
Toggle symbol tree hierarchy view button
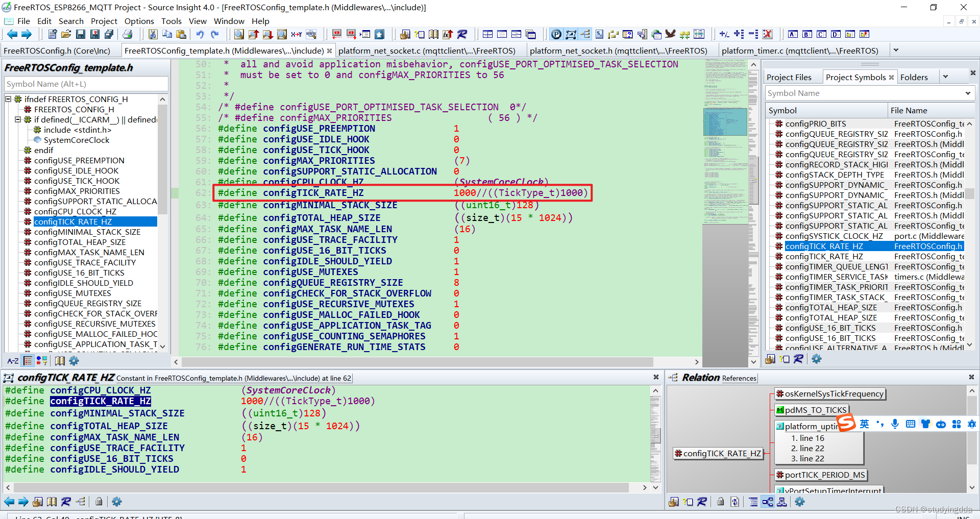28,361
